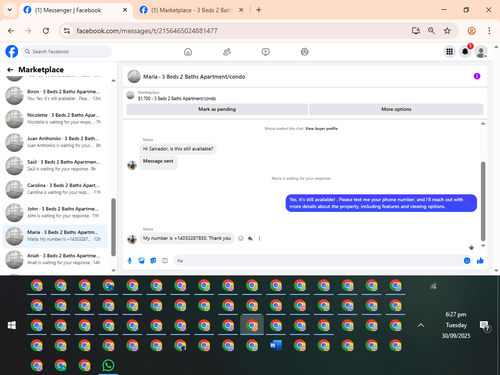Open Carolina's conversation in the list

tap(55, 189)
